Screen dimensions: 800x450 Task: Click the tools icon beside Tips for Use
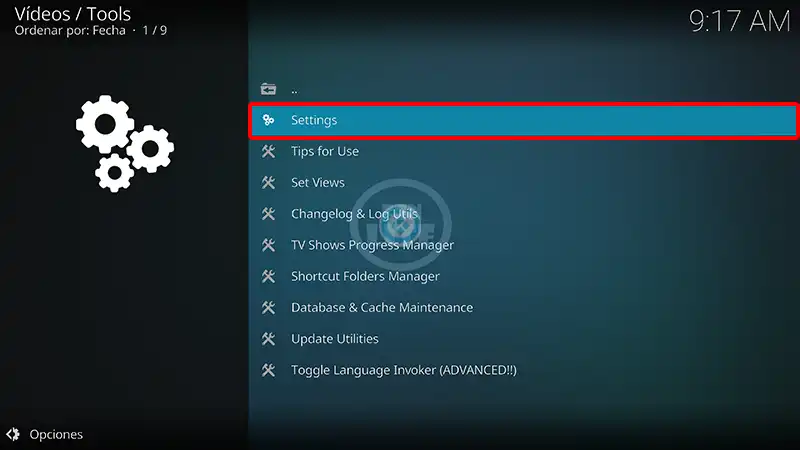[x=268, y=151]
